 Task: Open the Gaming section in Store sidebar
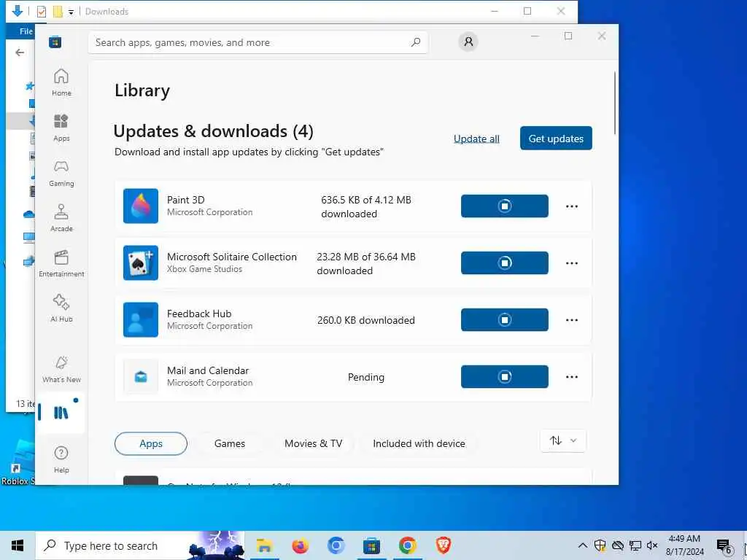tap(61, 173)
